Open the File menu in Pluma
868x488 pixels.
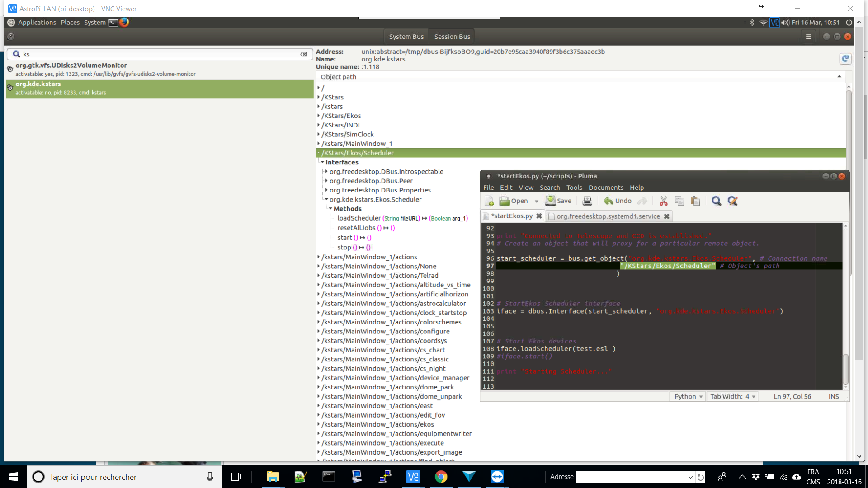[488, 188]
